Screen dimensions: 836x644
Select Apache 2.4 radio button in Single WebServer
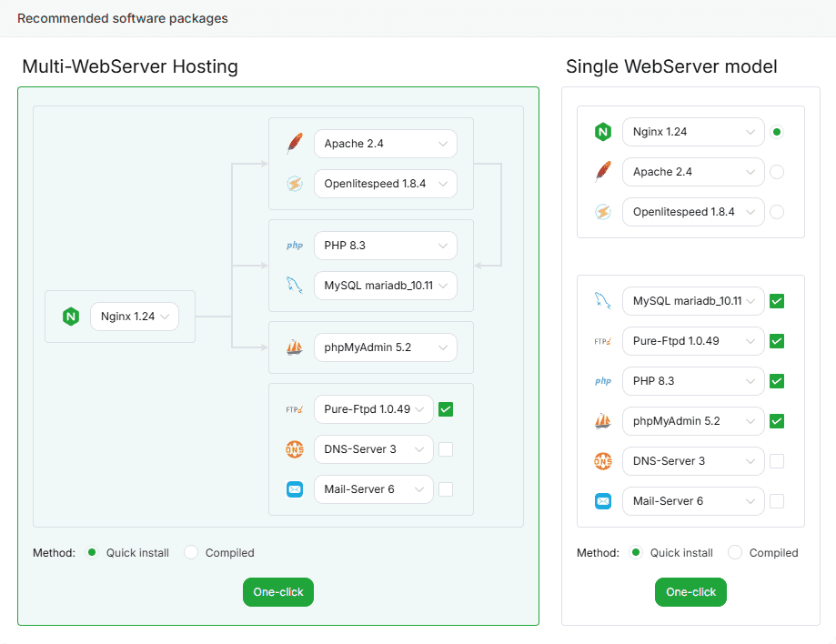pyautogui.click(x=777, y=172)
